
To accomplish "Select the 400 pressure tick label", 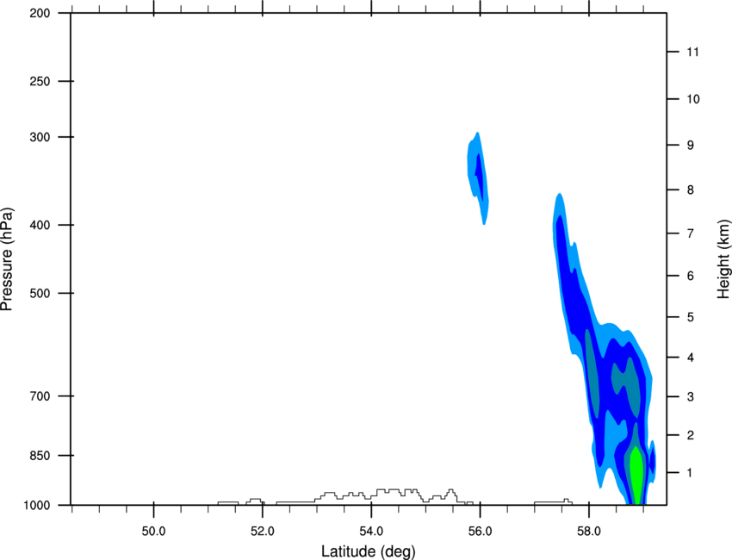I will 40,225.
